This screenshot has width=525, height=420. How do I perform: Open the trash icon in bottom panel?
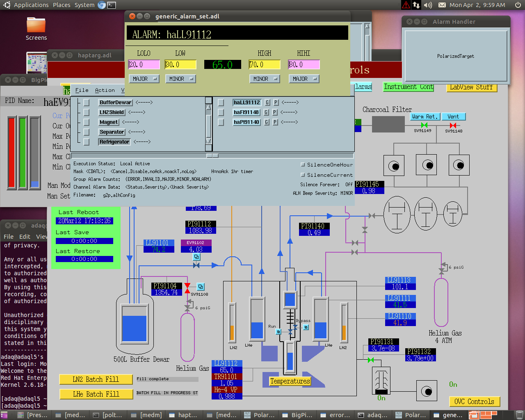point(519,415)
